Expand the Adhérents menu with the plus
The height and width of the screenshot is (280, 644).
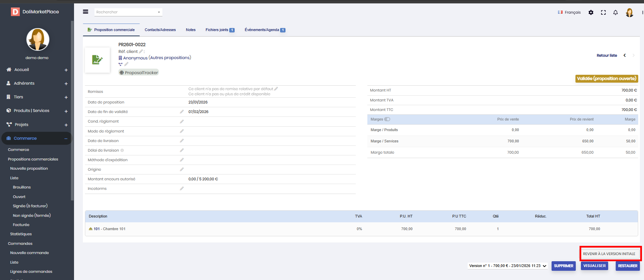(66, 84)
